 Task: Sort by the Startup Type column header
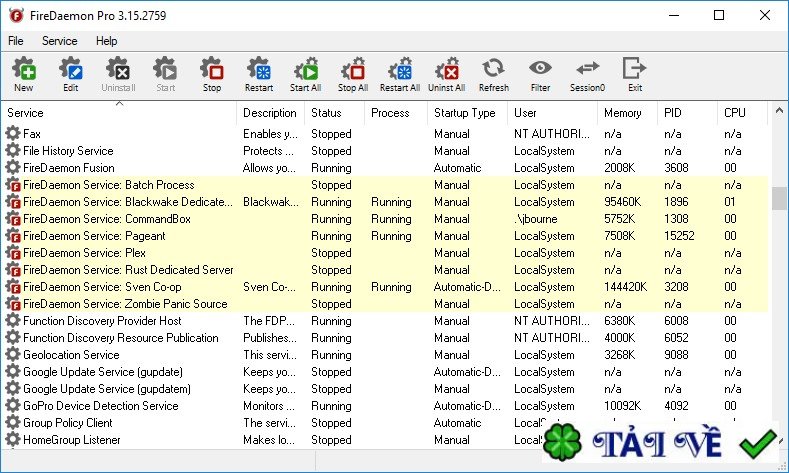[467, 113]
